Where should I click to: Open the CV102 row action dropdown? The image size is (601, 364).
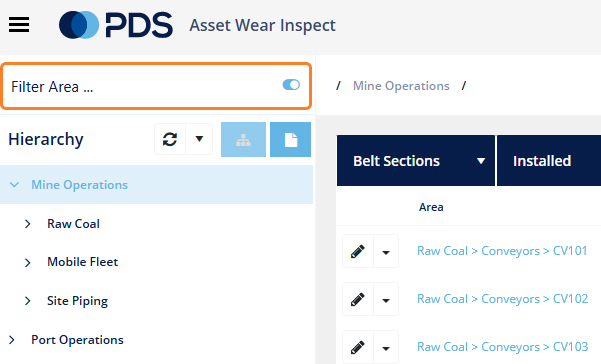386,299
